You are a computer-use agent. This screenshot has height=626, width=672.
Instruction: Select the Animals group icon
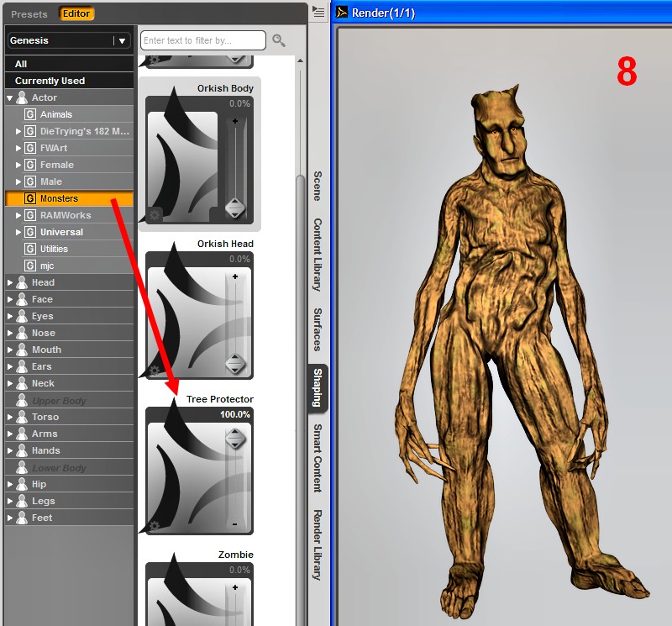coord(30,114)
